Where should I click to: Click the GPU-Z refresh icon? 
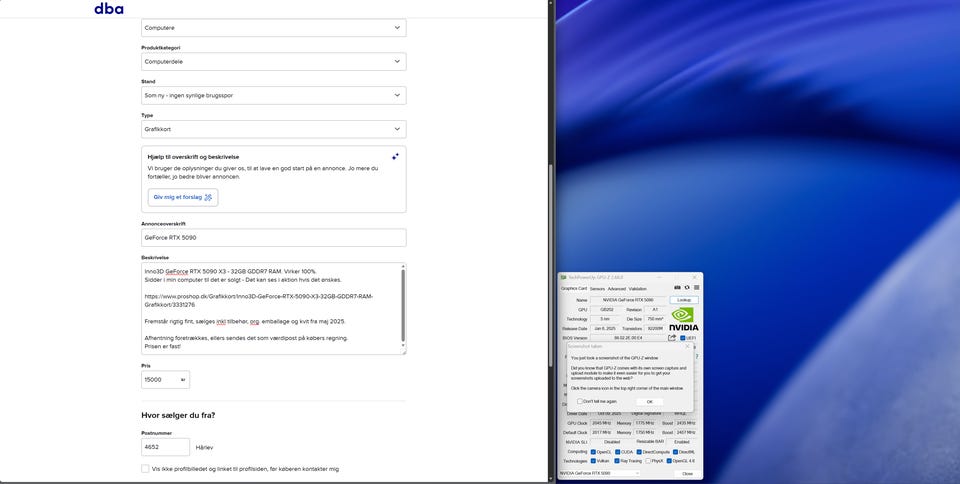[687, 288]
